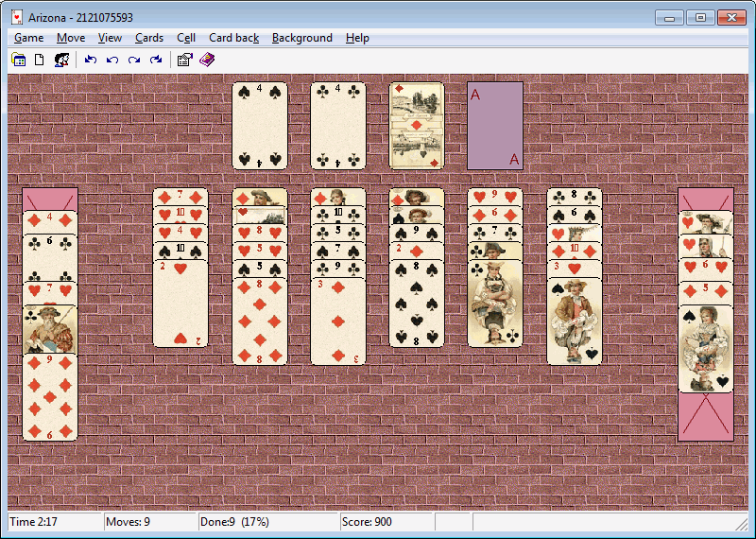
Task: Click the 4 of spades foundation card
Action: pyautogui.click(x=260, y=126)
